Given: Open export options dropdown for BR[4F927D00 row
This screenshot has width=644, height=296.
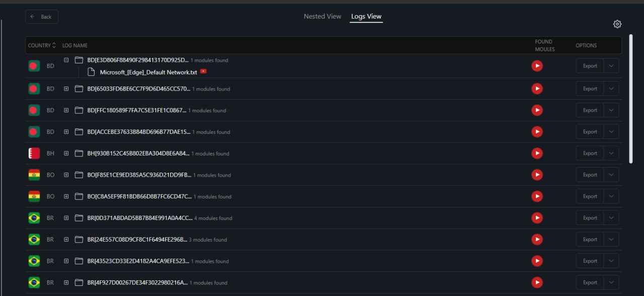Looking at the screenshot, I should coord(611,282).
